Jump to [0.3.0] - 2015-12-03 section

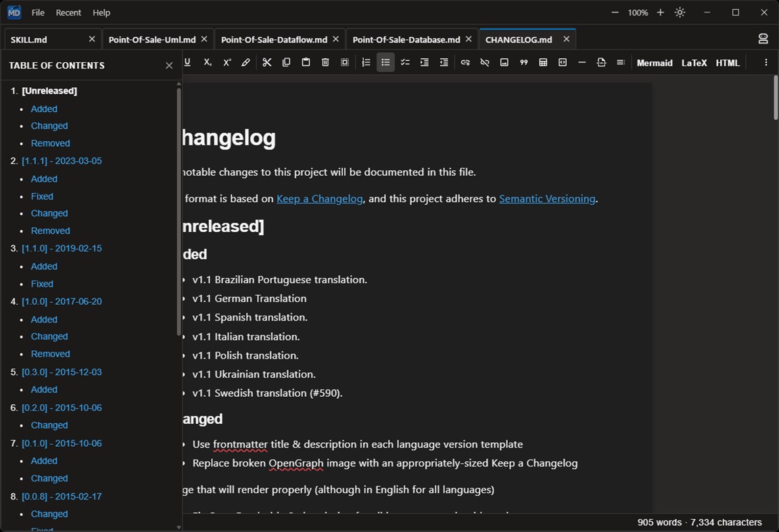62,372
